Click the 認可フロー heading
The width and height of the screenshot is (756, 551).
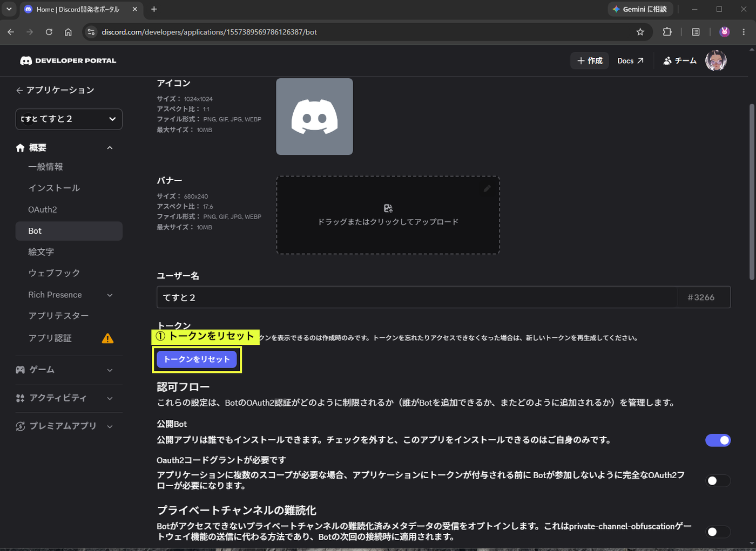coord(183,387)
